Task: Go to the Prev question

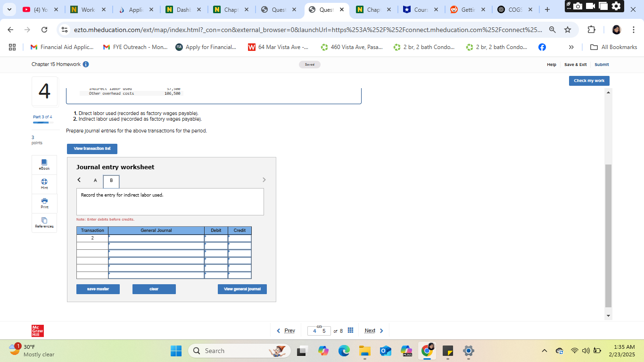Action: (286, 330)
